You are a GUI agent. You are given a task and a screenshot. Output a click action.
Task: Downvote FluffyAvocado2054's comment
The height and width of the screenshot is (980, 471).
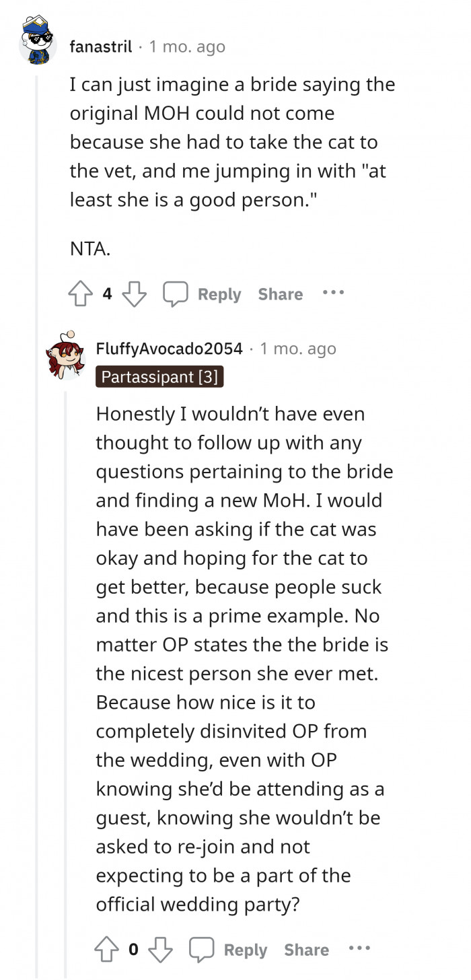coord(160,949)
